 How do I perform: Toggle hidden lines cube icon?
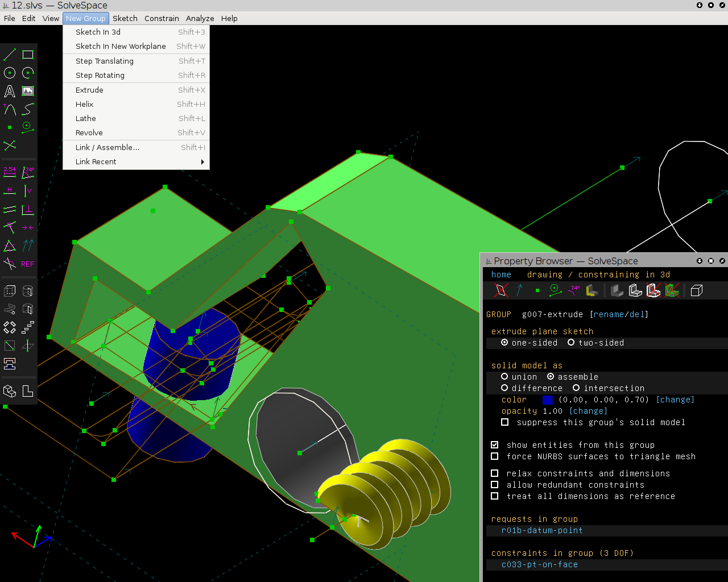697,290
